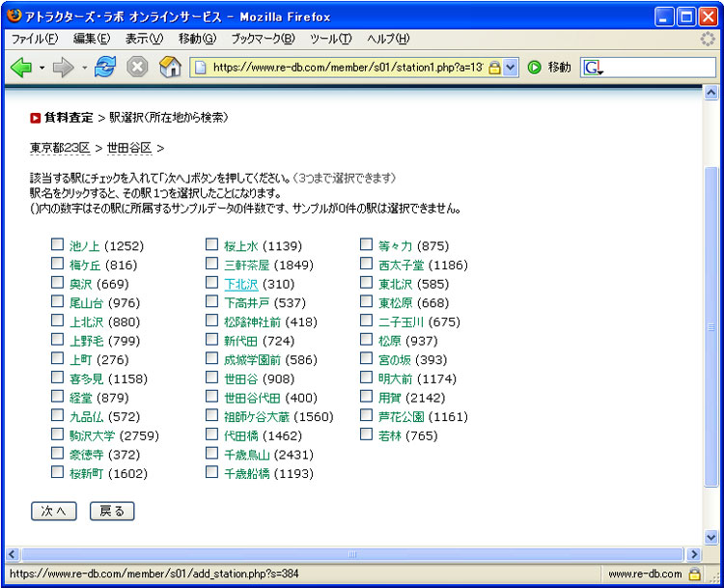Click the stop loading icon
This screenshot has width=724, height=588.
[137, 68]
